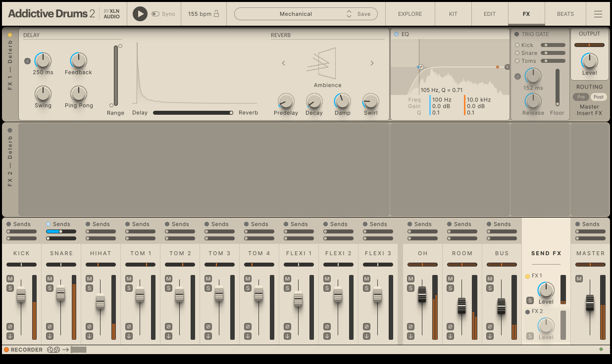The width and height of the screenshot is (612, 364).
Task: Click the EQ high-cut filter node
Action: [x=507, y=67]
